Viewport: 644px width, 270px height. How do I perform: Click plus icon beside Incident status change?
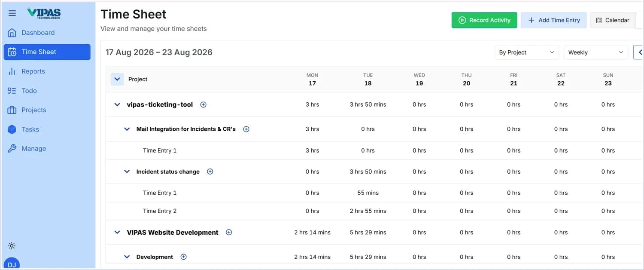pyautogui.click(x=210, y=172)
